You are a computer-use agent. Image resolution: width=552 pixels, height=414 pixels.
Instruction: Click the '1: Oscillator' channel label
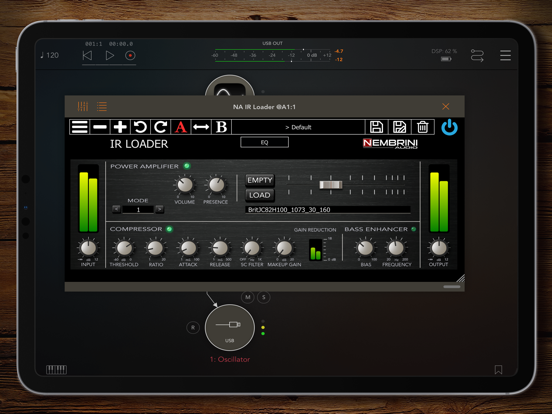click(x=230, y=359)
